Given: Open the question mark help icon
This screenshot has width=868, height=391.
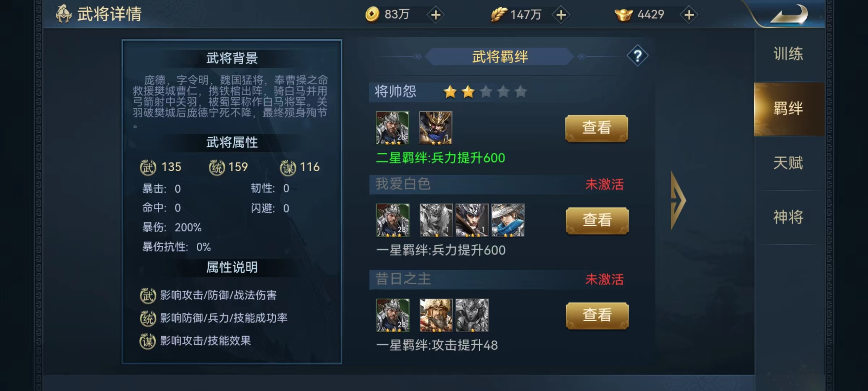Looking at the screenshot, I should (x=637, y=56).
